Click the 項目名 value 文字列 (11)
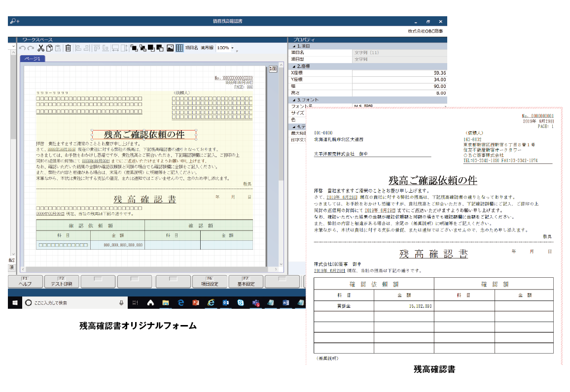The height and width of the screenshot is (392, 570). point(399,53)
